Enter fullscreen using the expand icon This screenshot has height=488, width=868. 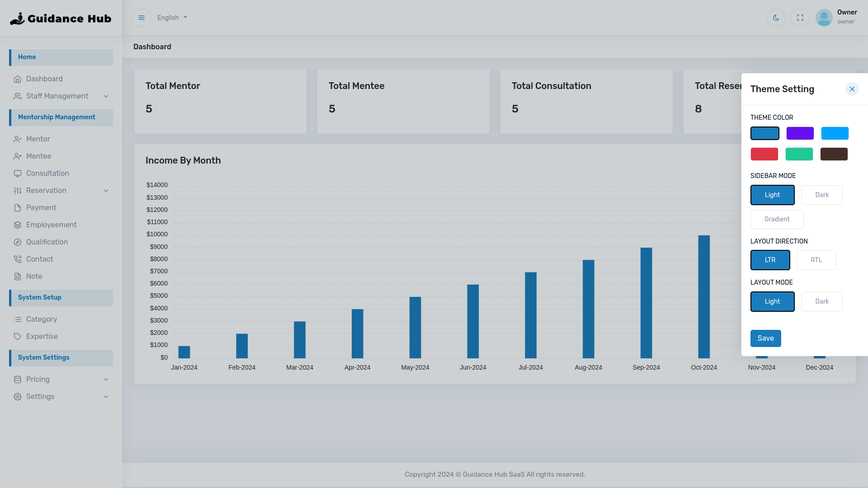pyautogui.click(x=800, y=18)
